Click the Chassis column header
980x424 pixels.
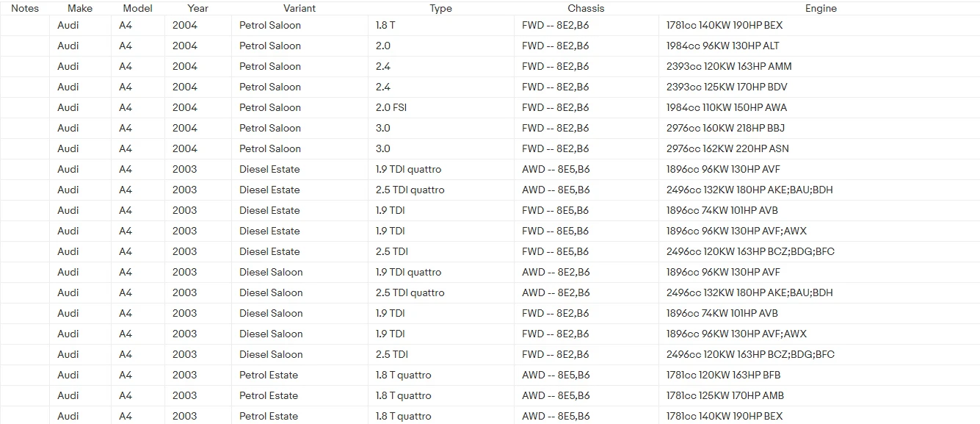click(x=586, y=8)
